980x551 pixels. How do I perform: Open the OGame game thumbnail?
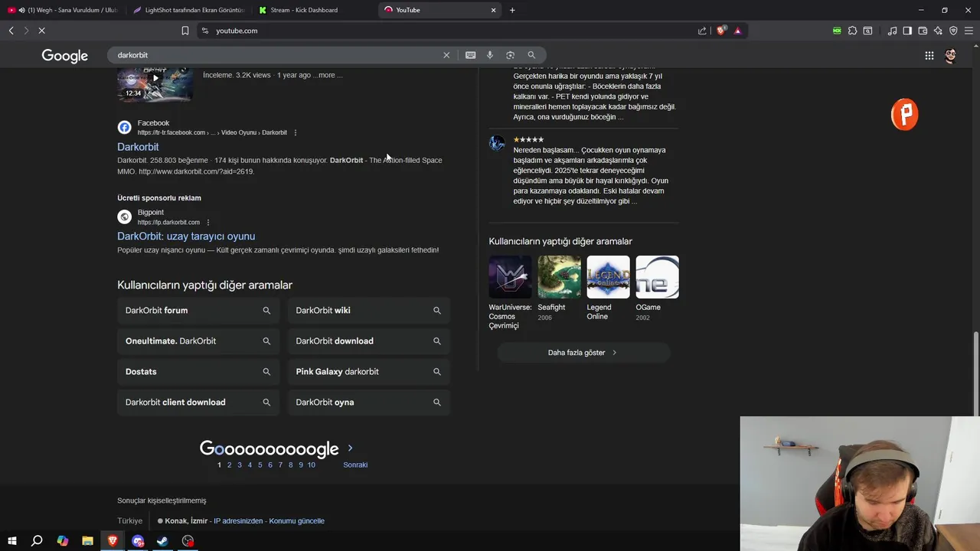pos(657,277)
